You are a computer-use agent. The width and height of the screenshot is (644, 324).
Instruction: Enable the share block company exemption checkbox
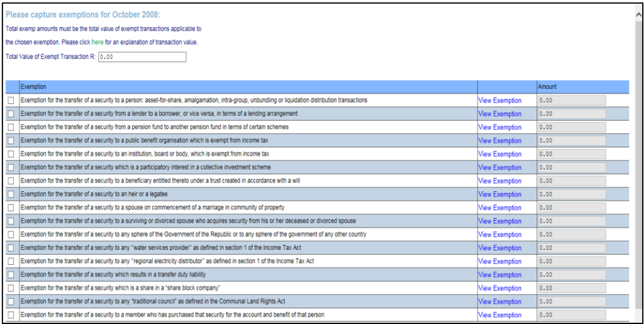10,288
